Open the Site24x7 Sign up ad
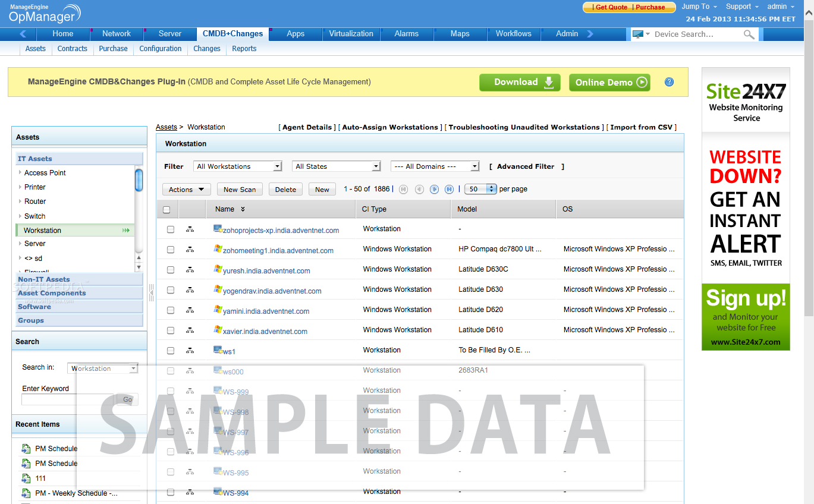 [x=746, y=317]
